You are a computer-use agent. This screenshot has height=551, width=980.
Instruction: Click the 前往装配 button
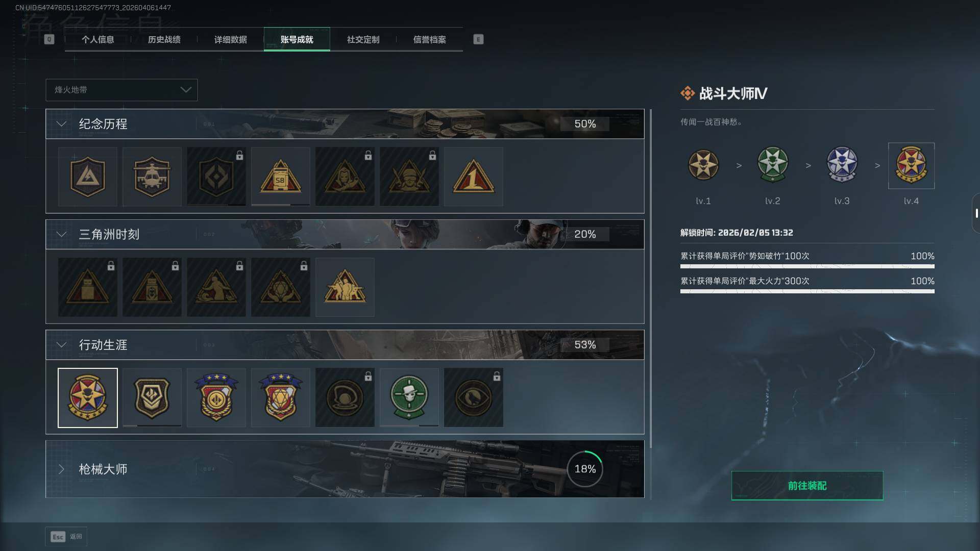807,486
